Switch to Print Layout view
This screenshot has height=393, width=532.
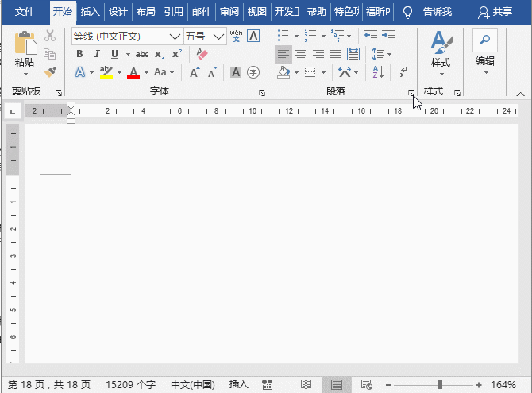336,385
